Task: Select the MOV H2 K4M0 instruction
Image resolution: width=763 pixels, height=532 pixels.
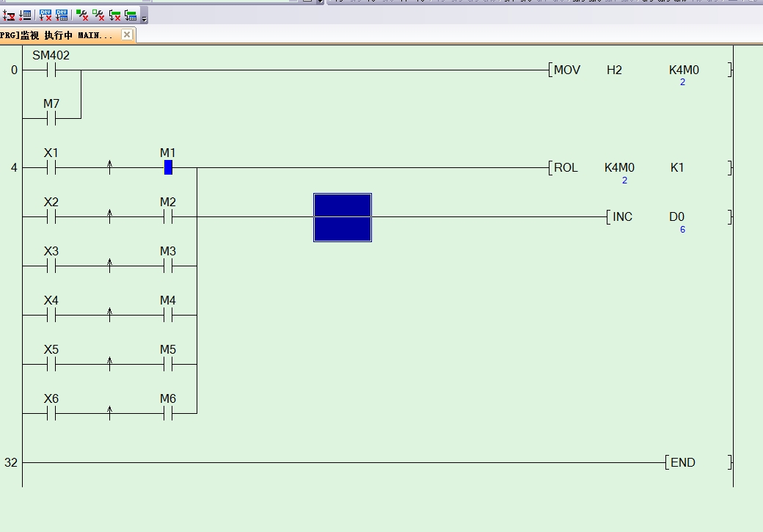Action: [x=638, y=70]
